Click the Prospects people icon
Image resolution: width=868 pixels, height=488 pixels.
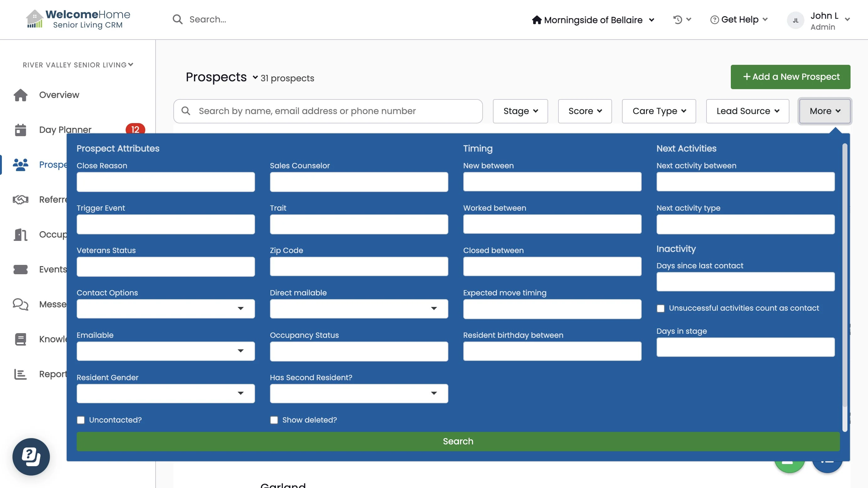(21, 165)
